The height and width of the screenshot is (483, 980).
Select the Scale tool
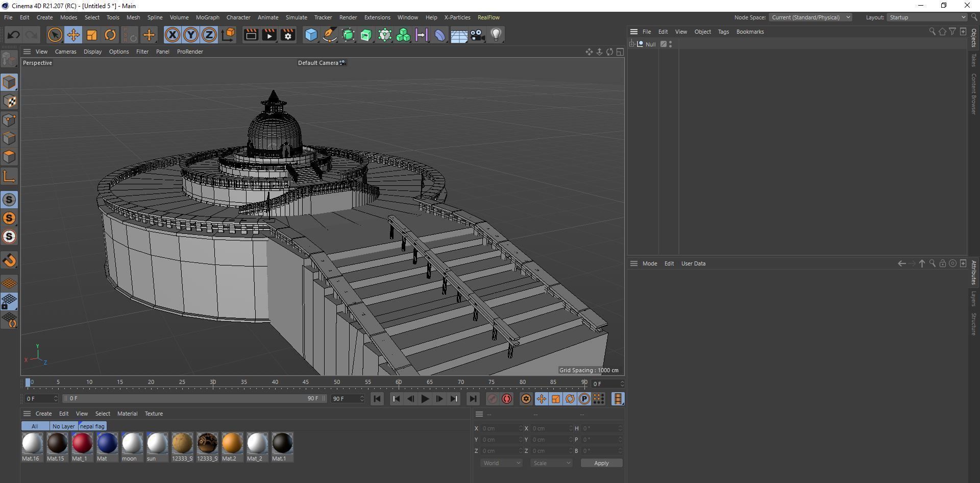(x=91, y=35)
